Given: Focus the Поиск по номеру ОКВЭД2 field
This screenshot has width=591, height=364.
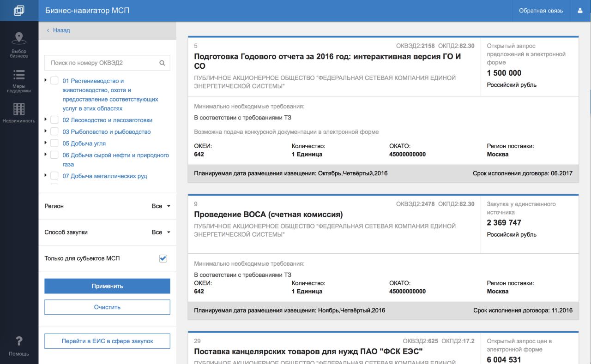Looking at the screenshot, I should tap(102, 63).
